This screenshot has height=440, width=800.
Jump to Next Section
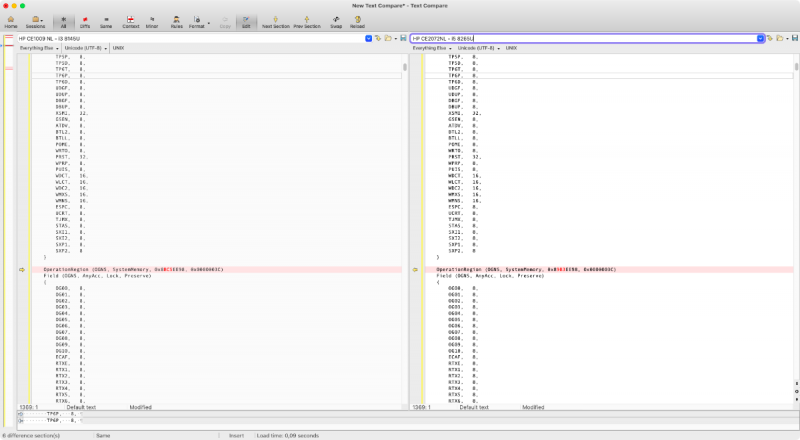pos(275,22)
